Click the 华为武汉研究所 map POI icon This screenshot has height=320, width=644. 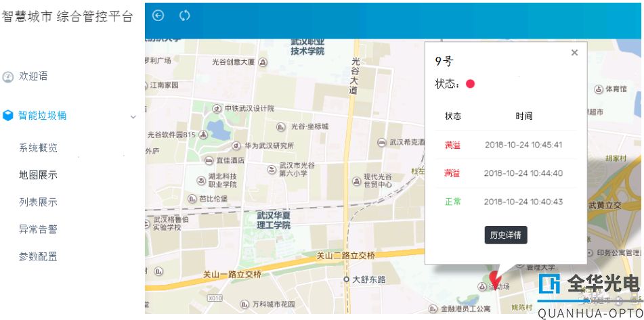coord(236,145)
